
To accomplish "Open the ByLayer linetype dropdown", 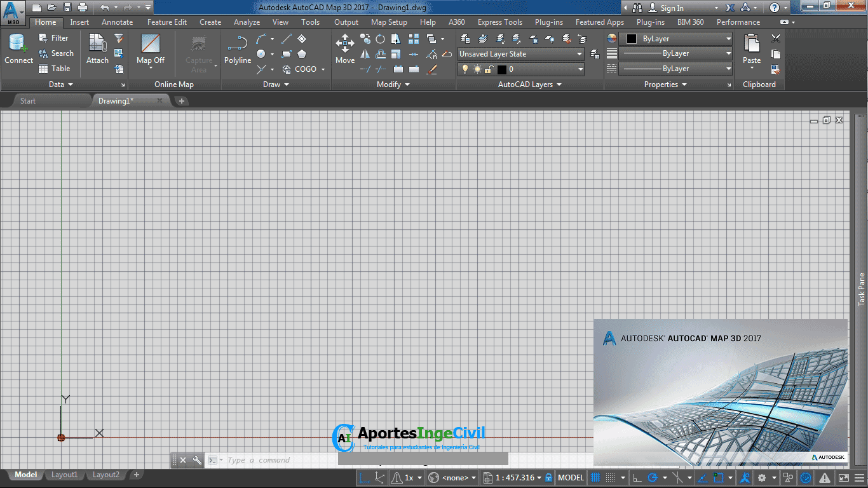I will tap(675, 69).
